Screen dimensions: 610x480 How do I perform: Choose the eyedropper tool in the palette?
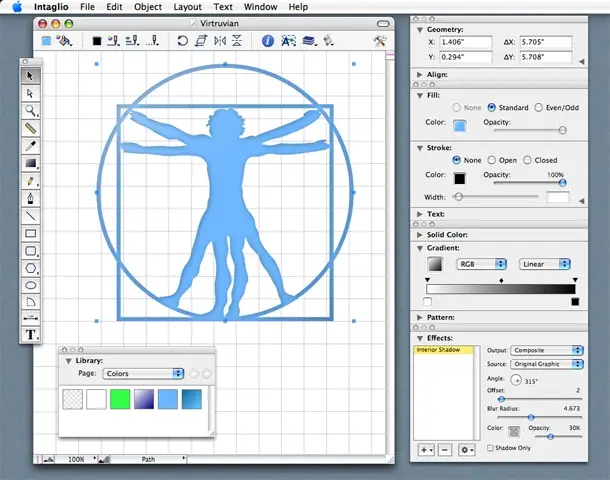[x=31, y=146]
